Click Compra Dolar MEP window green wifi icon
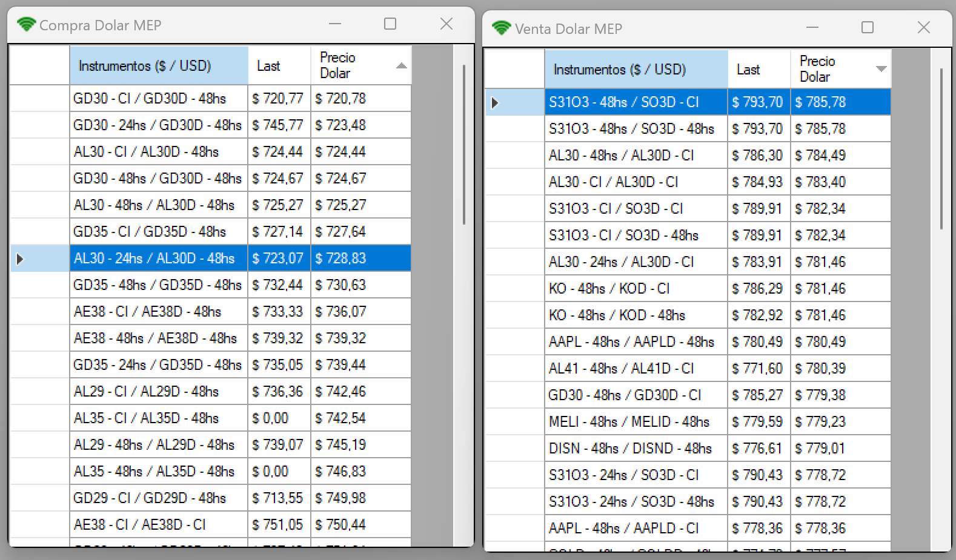This screenshot has width=956, height=560. click(x=27, y=25)
